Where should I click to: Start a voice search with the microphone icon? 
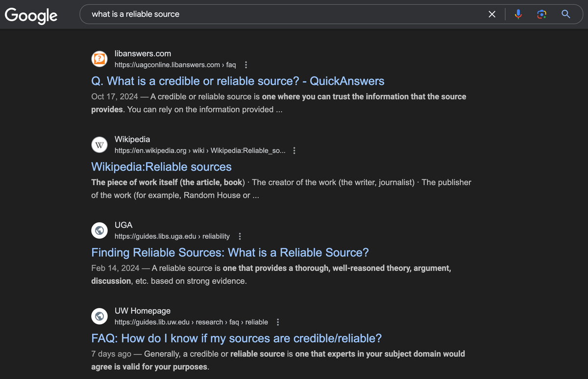click(518, 14)
